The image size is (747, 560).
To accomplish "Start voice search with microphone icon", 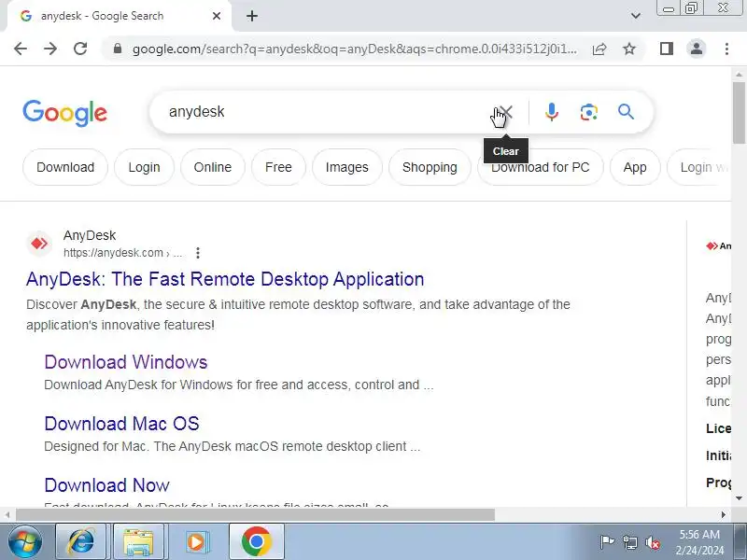I will [x=552, y=112].
